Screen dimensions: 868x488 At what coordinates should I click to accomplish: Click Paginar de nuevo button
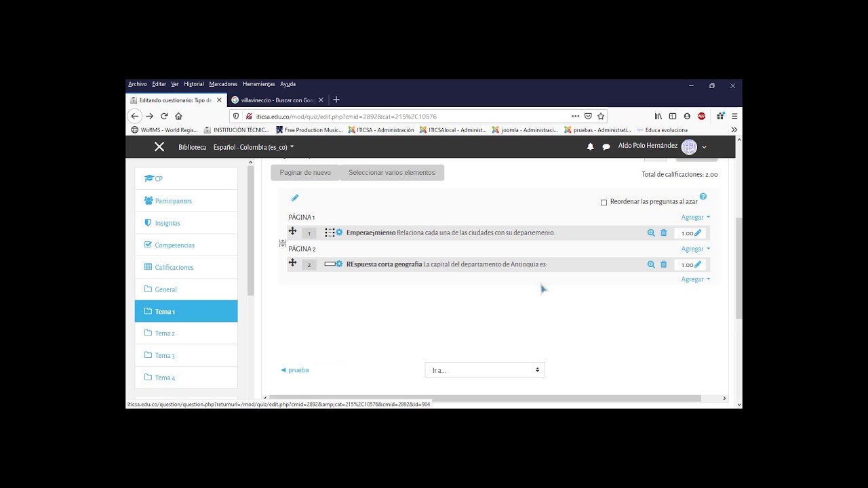(305, 173)
